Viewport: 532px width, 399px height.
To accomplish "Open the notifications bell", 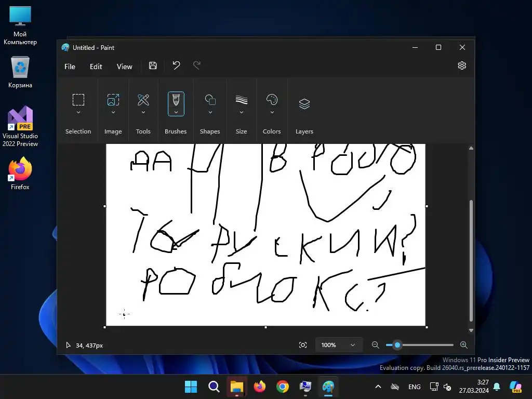I will [497, 387].
